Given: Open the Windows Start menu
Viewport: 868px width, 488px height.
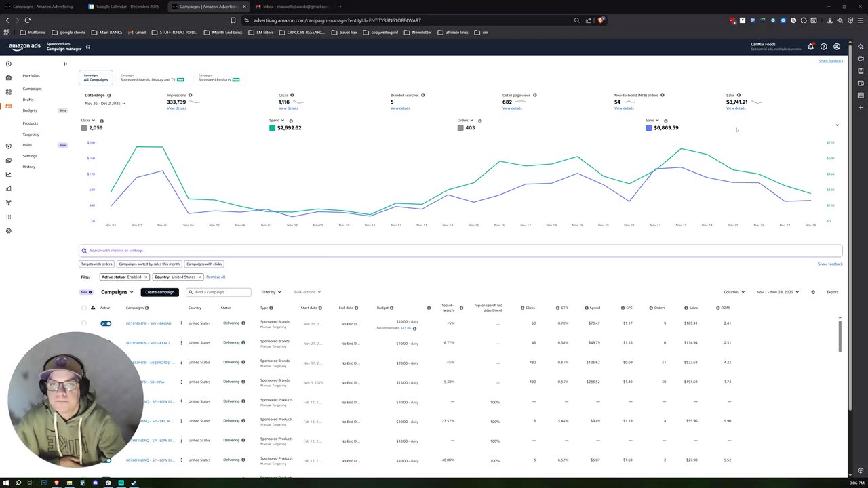Looking at the screenshot, I should 6,483.
